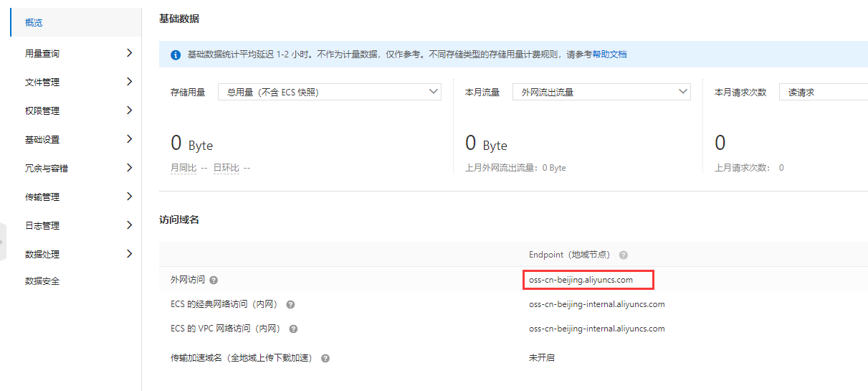
Task: Expand the 权限管理 chevron arrow
Action: pos(129,110)
